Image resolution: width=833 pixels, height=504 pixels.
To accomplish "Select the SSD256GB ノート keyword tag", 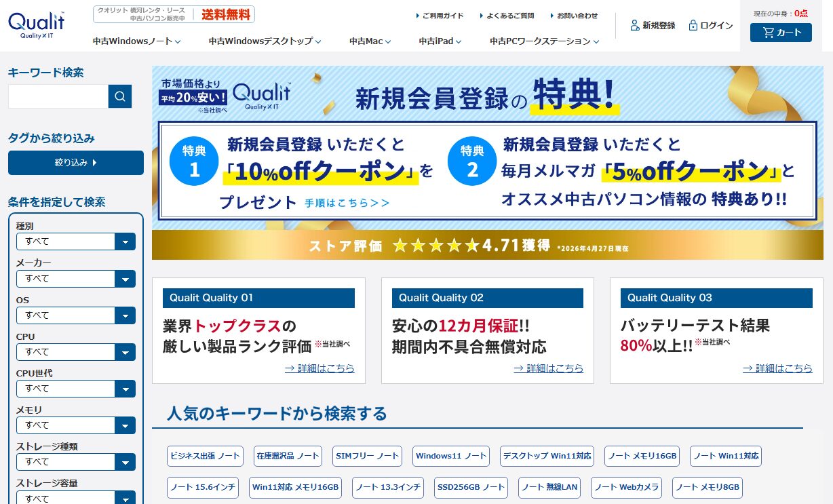I will point(471,487).
